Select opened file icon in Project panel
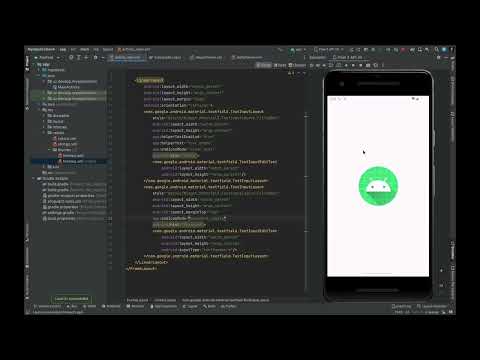Image resolution: width=480 pixels, height=360 pixels. [71, 58]
